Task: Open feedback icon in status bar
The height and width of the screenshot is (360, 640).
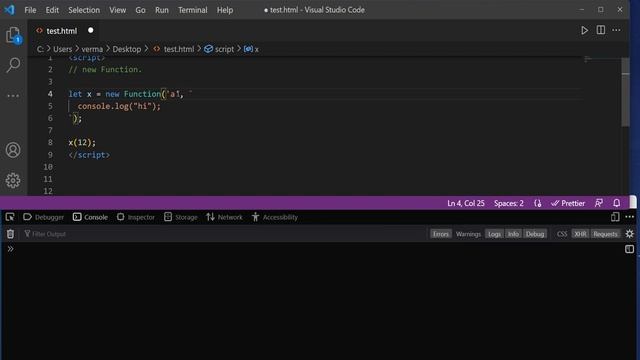Action: (x=599, y=203)
